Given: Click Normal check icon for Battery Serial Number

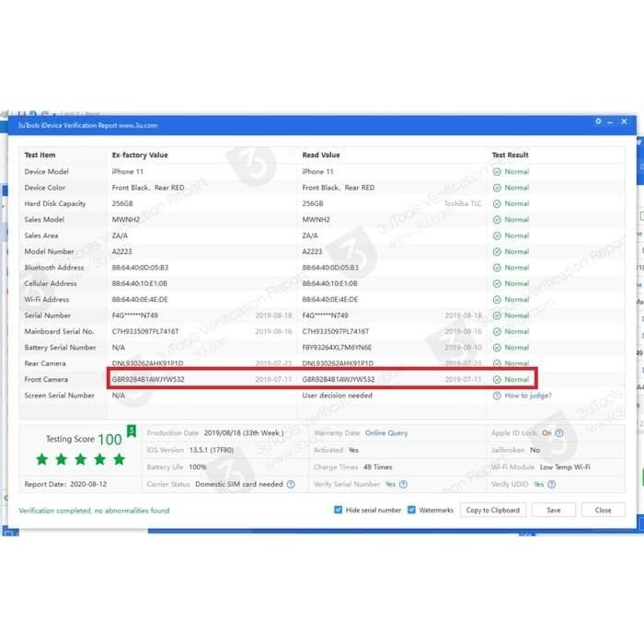Looking at the screenshot, I should (497, 348).
